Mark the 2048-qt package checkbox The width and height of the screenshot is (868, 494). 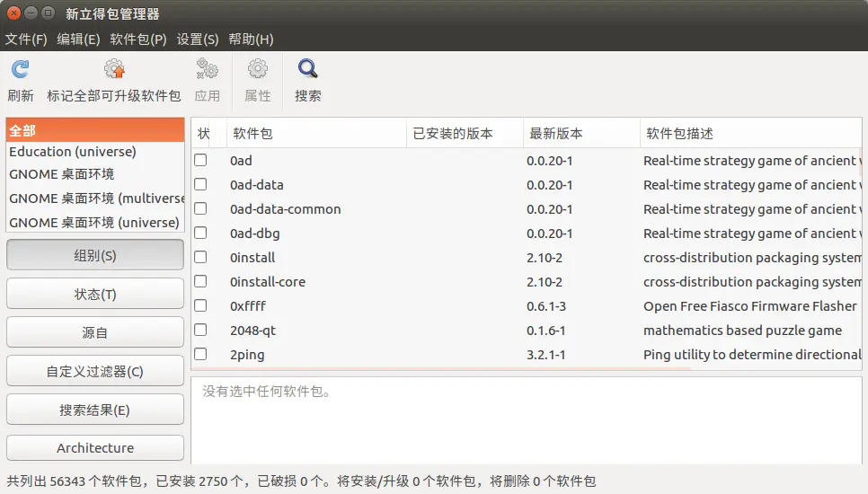(200, 331)
